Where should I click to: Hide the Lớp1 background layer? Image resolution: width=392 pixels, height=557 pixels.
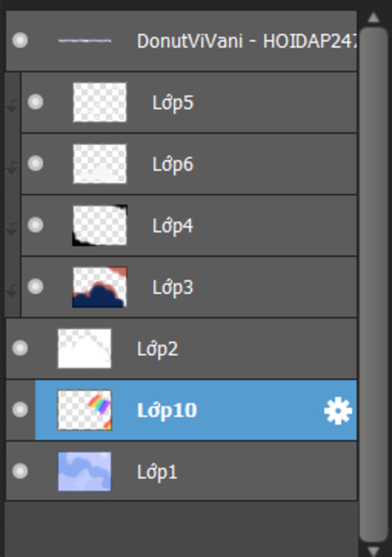pyautogui.click(x=20, y=471)
